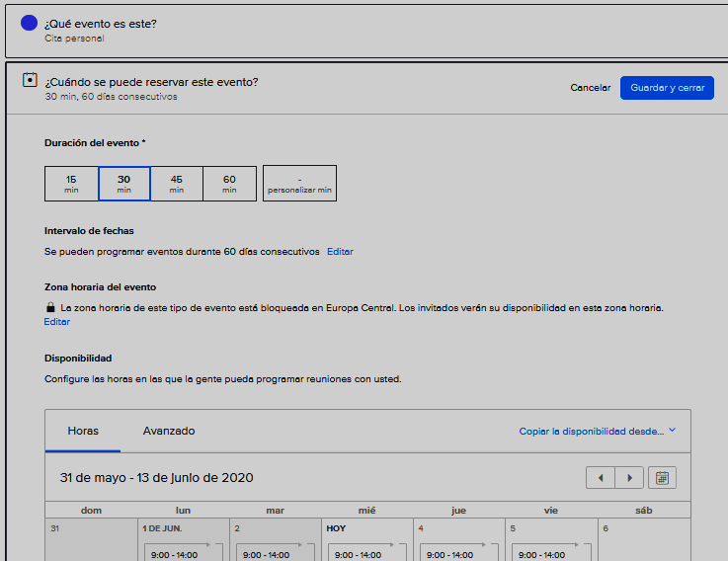The image size is (728, 561).
Task: Select 45 min event duration
Action: (x=177, y=184)
